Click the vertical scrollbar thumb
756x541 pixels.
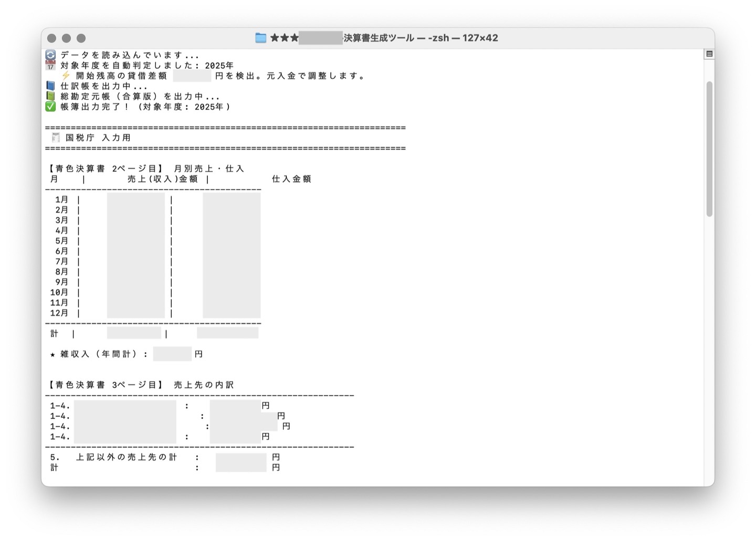click(709, 149)
